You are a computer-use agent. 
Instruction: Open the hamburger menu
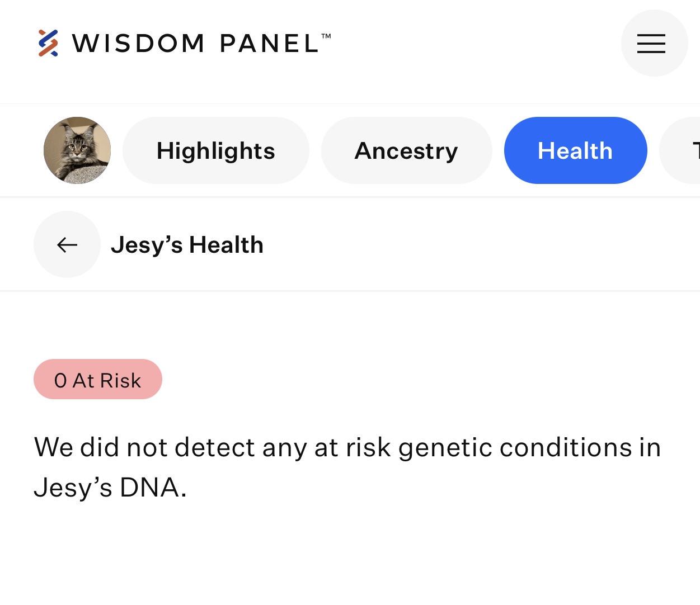click(654, 43)
